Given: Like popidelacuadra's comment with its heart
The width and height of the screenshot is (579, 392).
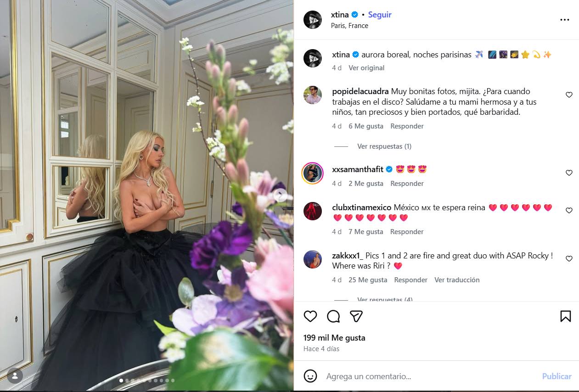Looking at the screenshot, I should tap(569, 95).
